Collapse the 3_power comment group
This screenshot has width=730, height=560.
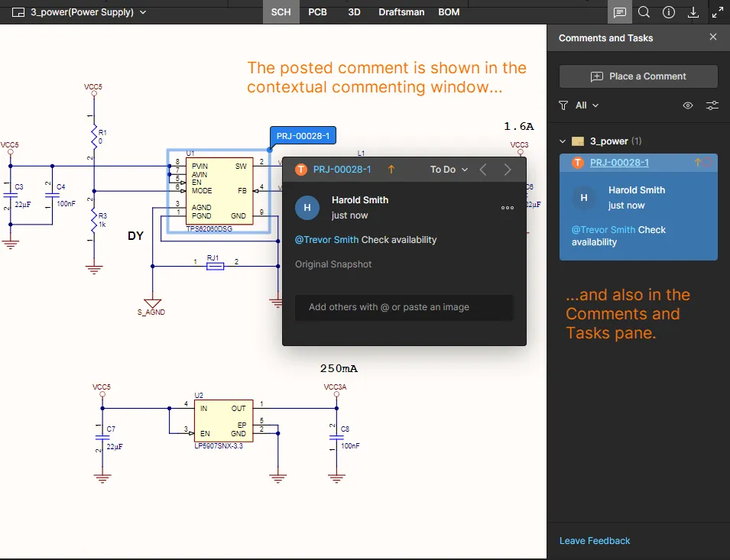coord(563,141)
